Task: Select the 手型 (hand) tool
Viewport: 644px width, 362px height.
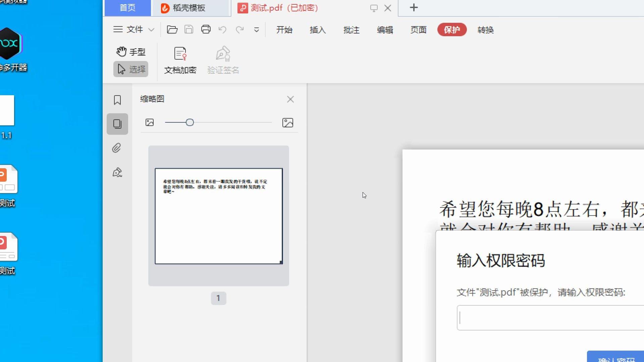Action: click(x=131, y=51)
